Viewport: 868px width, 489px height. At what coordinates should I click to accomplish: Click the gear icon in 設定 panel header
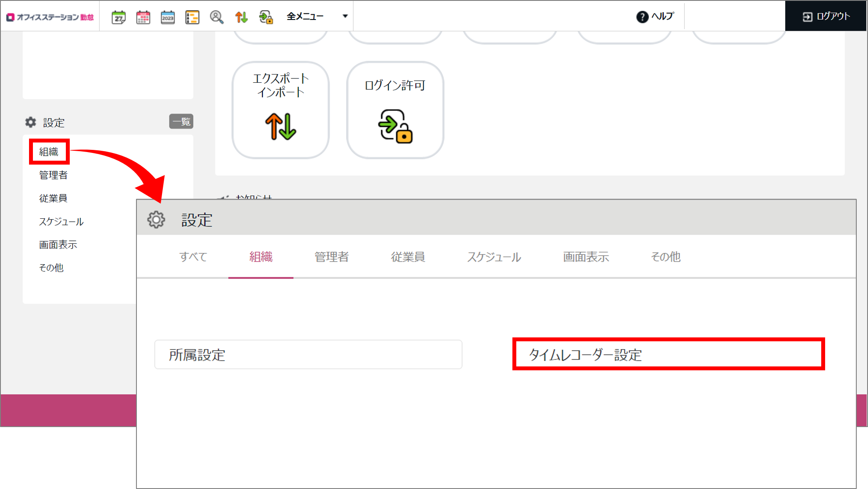pyautogui.click(x=156, y=220)
